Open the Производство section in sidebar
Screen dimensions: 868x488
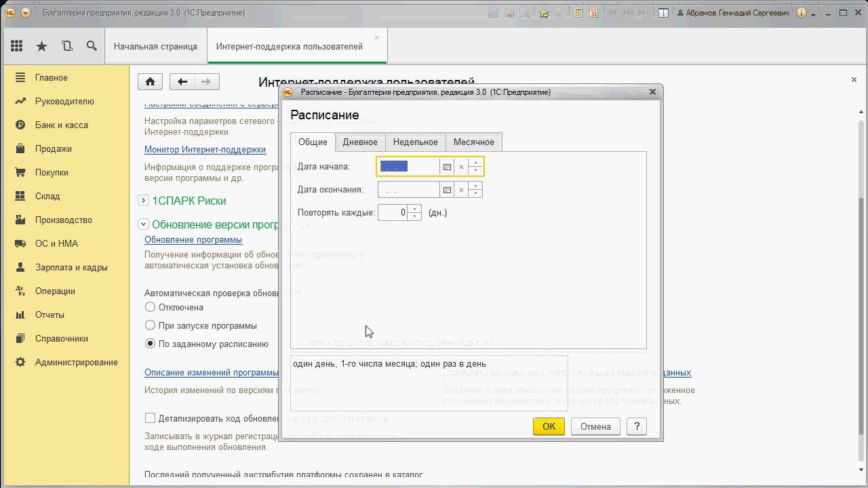coord(66,220)
